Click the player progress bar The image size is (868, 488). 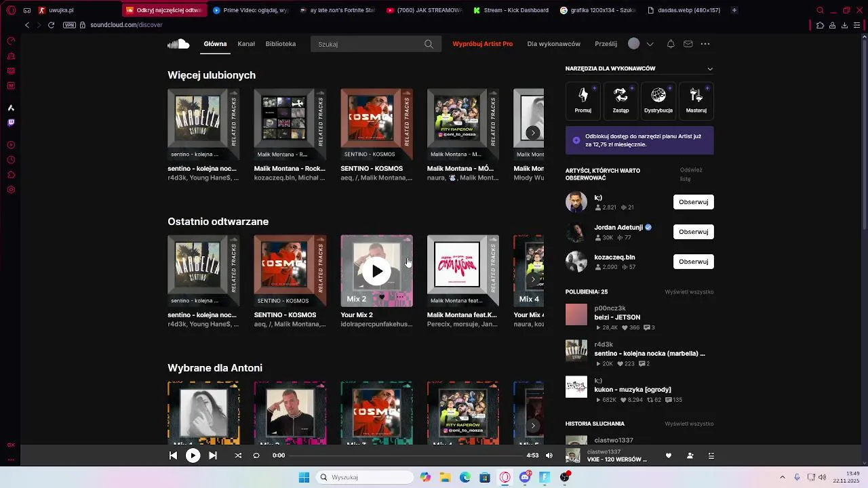(x=406, y=455)
